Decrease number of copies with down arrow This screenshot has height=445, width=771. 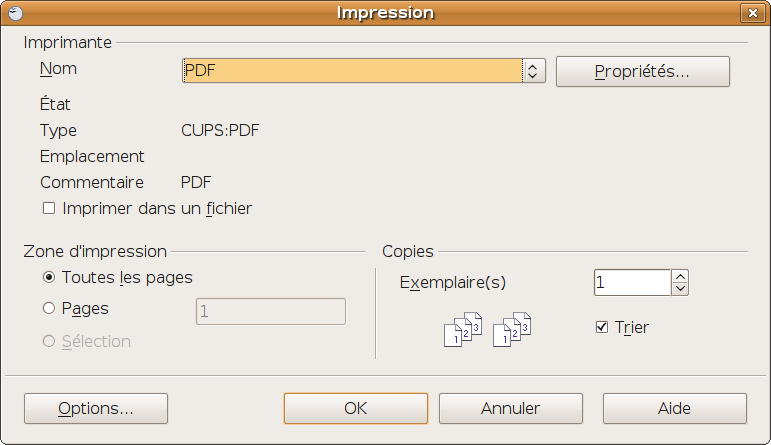click(680, 289)
